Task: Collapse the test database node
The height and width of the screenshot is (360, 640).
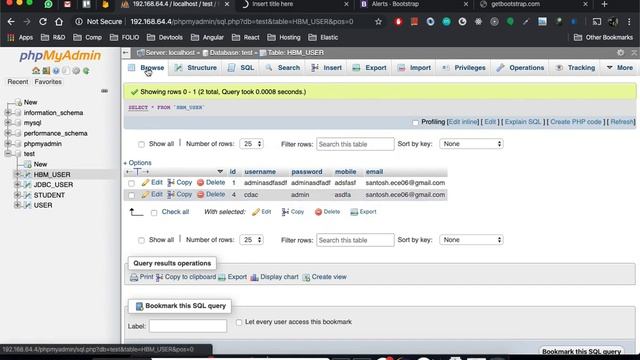Action: (8, 154)
